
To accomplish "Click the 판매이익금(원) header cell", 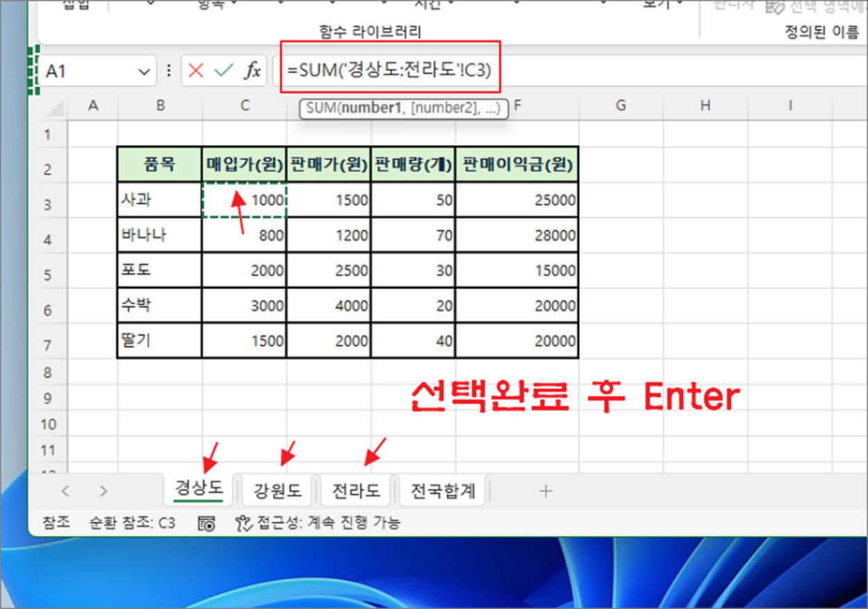I will [517, 165].
